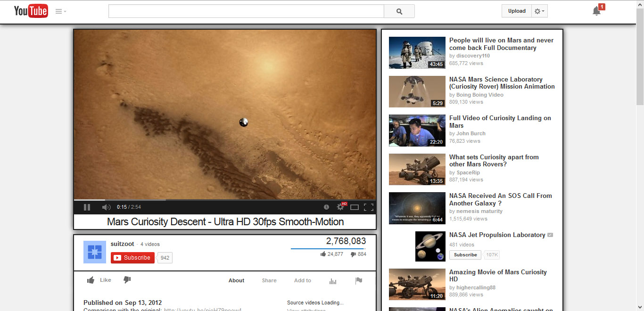This screenshot has width=644, height=311.
Task: Open the guide hamburger menu
Action: (58, 10)
